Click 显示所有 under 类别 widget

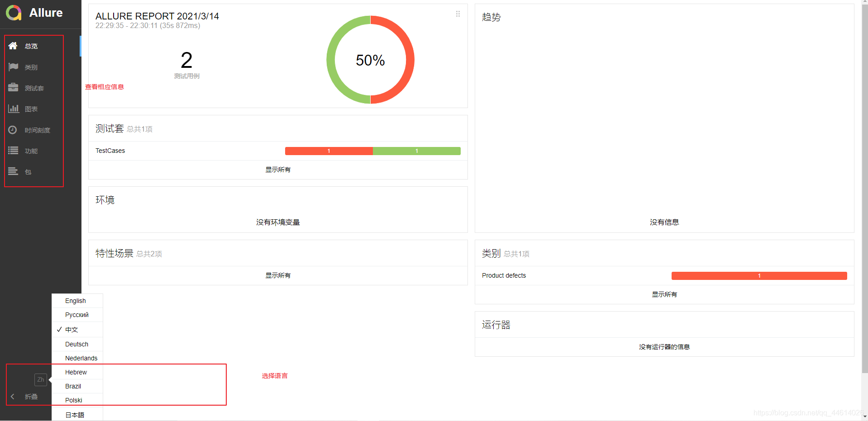(664, 294)
